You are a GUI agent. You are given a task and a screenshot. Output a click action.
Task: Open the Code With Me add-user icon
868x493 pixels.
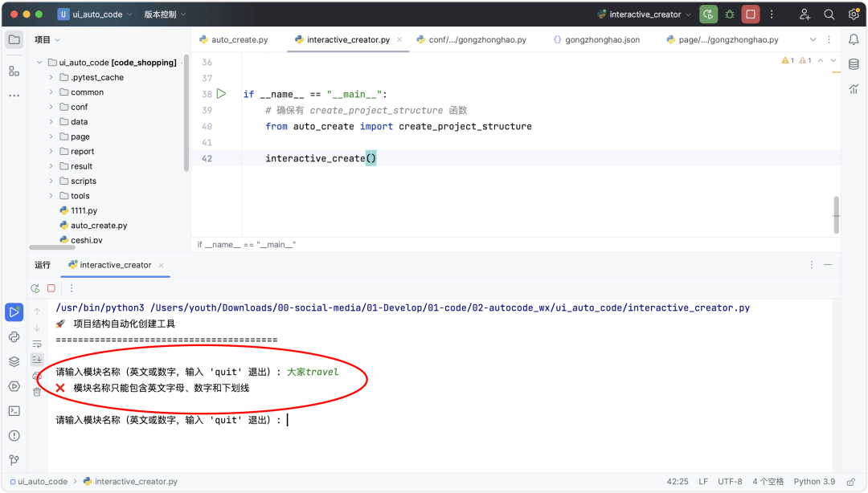coord(805,14)
